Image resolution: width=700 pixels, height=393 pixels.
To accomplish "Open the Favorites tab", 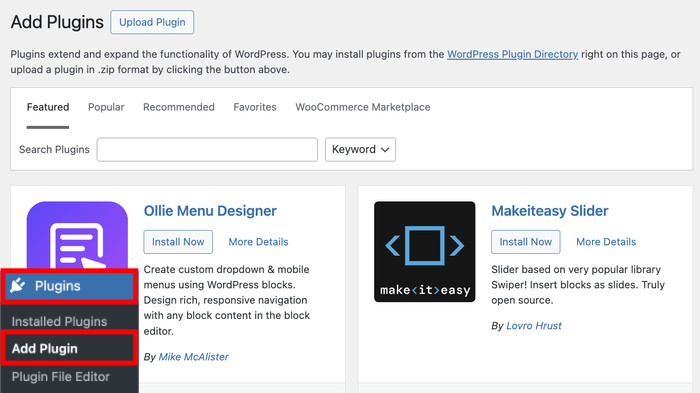I will pos(255,107).
